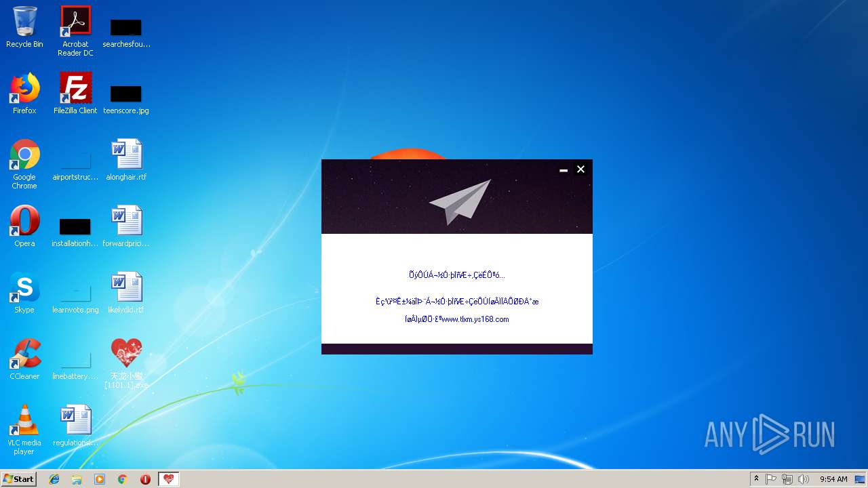Viewport: 868px width, 488px height.
Task: Click Show desktop button at taskbar end
Action: click(x=861, y=479)
